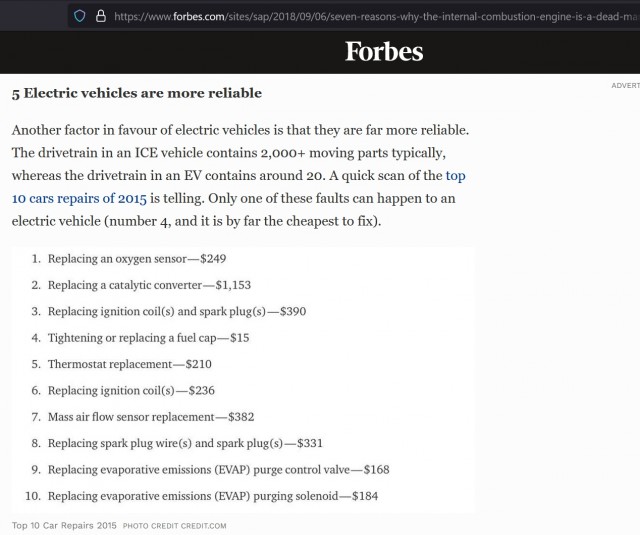Open the Forbes logo homepage link
The height and width of the screenshot is (535, 640).
pos(384,51)
